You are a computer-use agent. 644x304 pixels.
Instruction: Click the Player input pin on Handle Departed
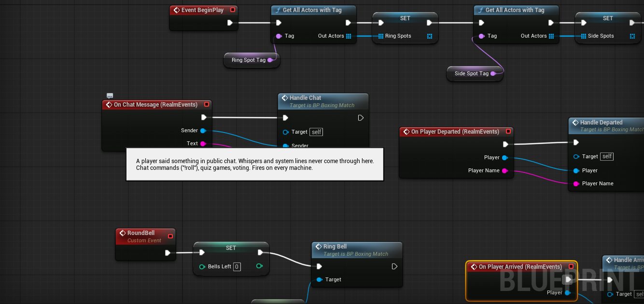click(576, 171)
